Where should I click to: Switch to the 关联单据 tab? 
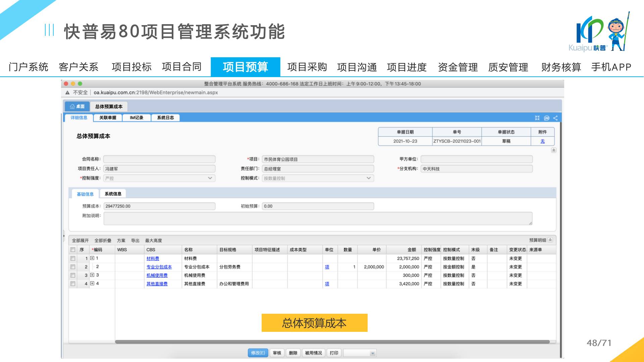(x=108, y=118)
